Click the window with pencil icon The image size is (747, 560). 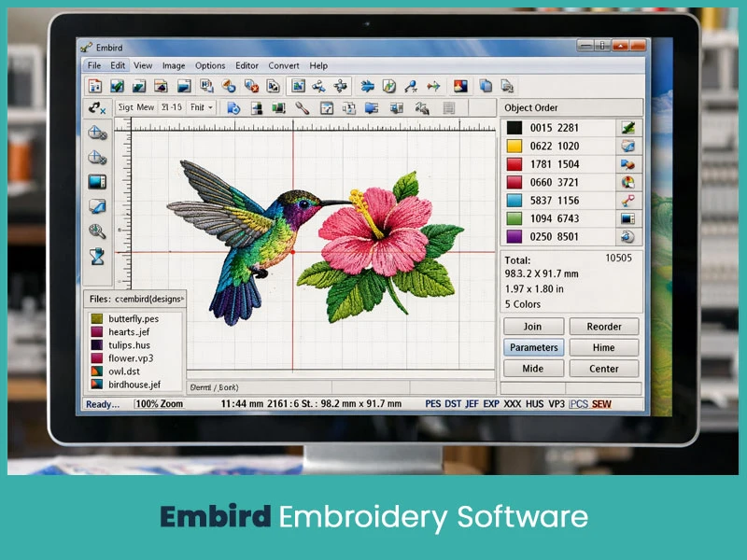click(x=326, y=108)
